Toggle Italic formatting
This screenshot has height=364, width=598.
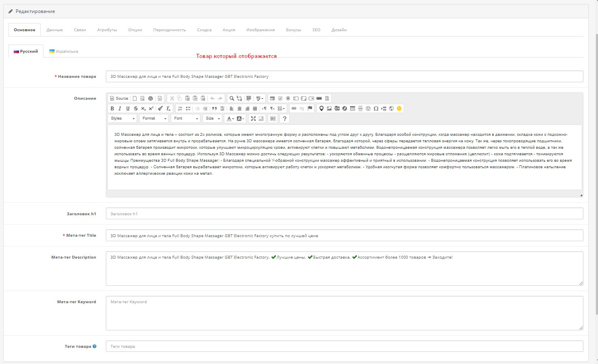(120, 109)
